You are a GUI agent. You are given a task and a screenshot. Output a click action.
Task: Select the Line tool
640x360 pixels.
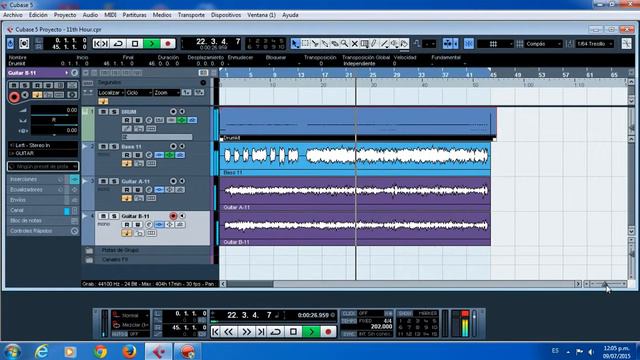tap(384, 44)
